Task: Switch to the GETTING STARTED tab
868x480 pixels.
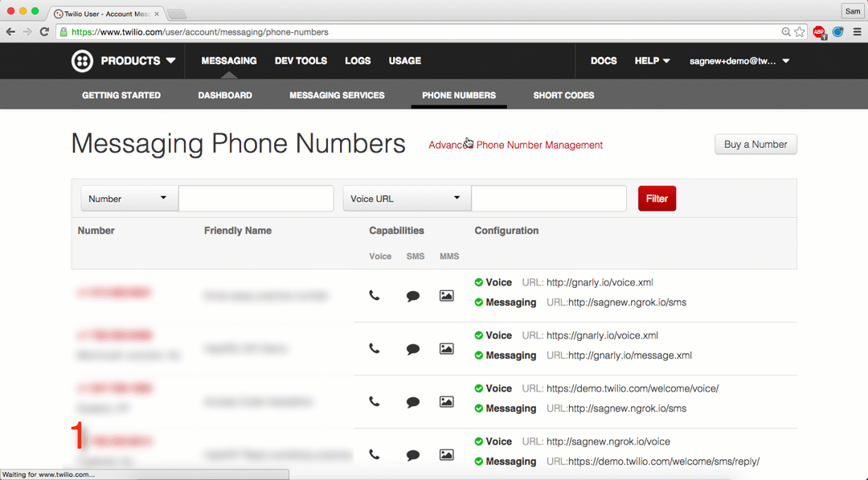Action: click(x=121, y=95)
